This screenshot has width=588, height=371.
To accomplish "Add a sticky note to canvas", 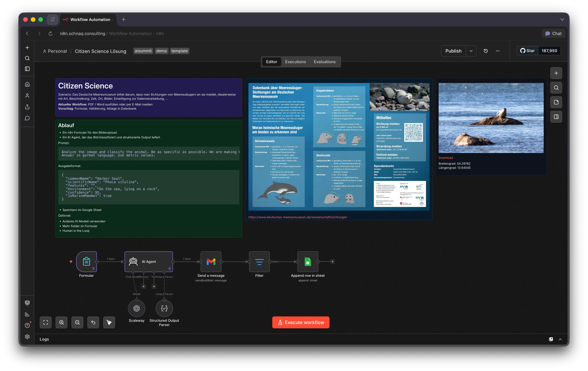I will [x=556, y=102].
